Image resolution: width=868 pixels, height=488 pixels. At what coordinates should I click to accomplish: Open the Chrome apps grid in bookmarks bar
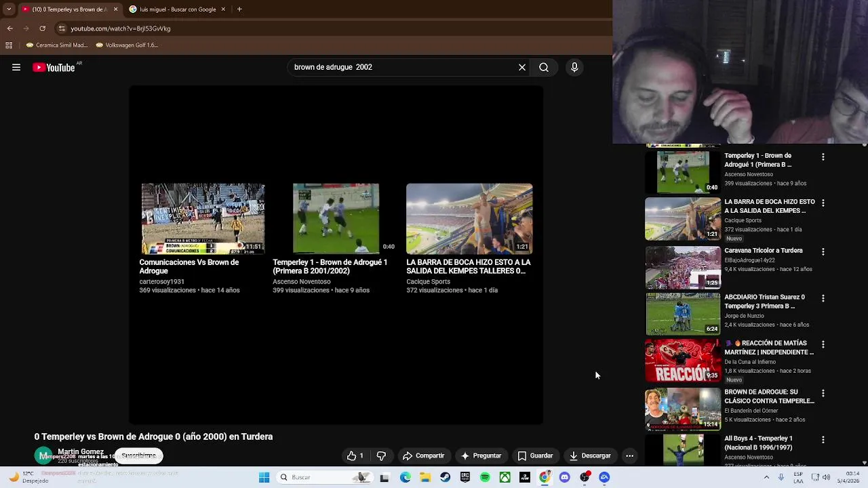(9, 45)
